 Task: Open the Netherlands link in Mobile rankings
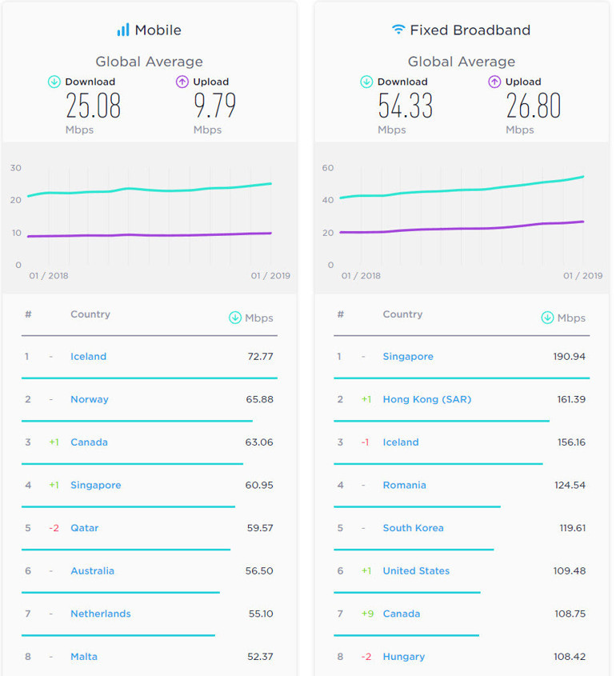pos(101,614)
